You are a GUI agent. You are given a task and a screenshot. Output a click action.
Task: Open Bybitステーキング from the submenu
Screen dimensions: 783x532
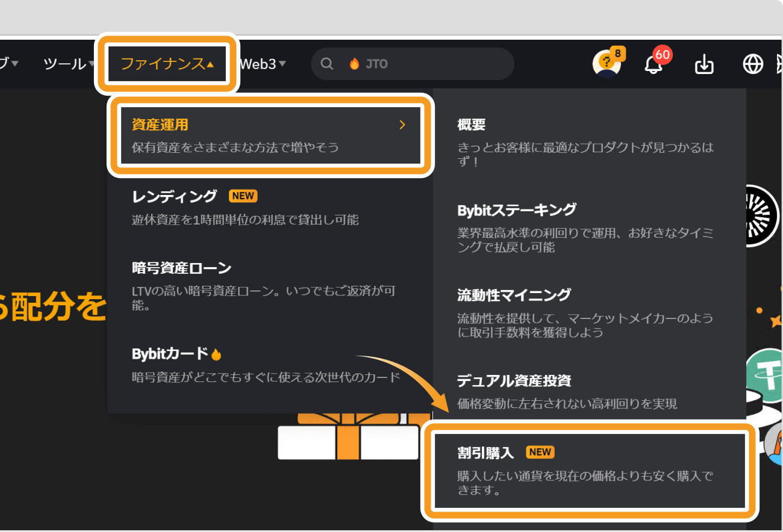pos(517,210)
